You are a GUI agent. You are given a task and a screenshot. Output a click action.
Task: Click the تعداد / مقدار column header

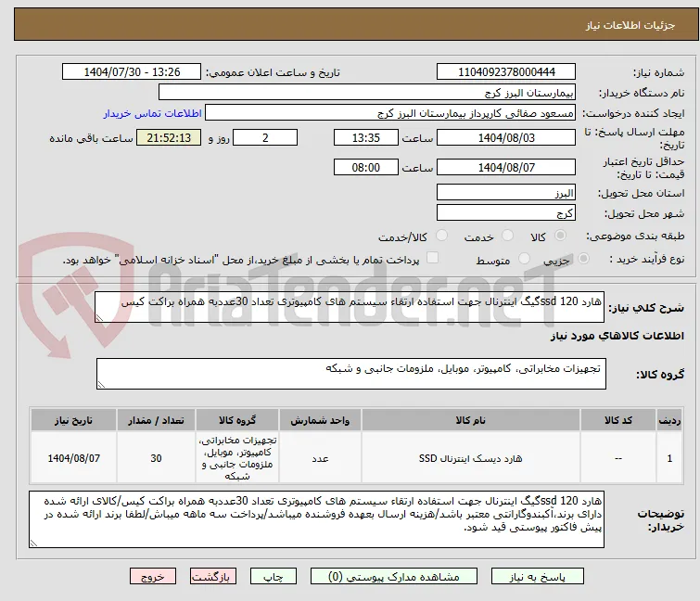[156, 420]
